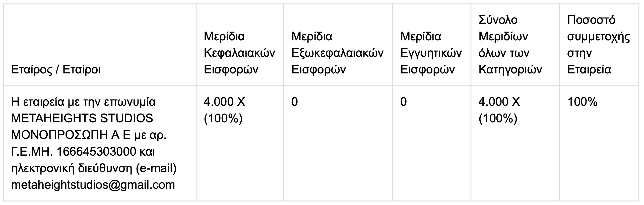Select the "Μερίδια Κεφαλαιακών Εισφορών" column header
This screenshot has height=205, width=644.
[239, 53]
